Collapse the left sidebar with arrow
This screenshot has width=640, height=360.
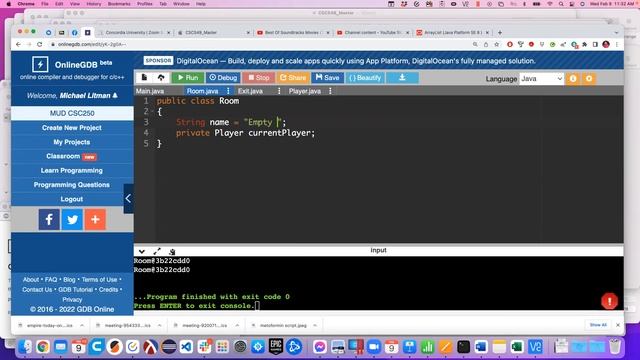click(128, 199)
